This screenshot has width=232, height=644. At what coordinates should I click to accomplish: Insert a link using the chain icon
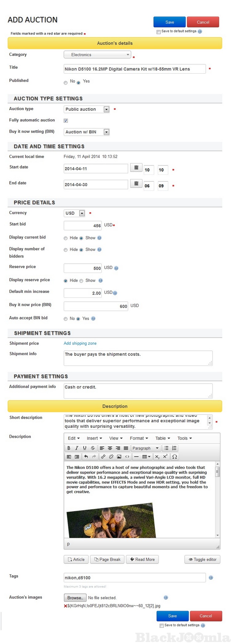[103, 457]
